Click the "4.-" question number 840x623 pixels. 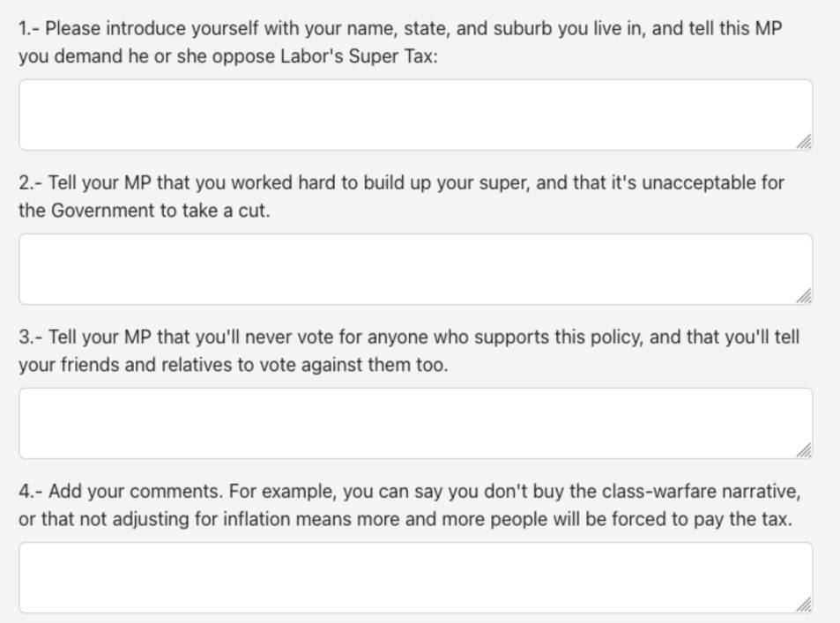[x=30, y=491]
